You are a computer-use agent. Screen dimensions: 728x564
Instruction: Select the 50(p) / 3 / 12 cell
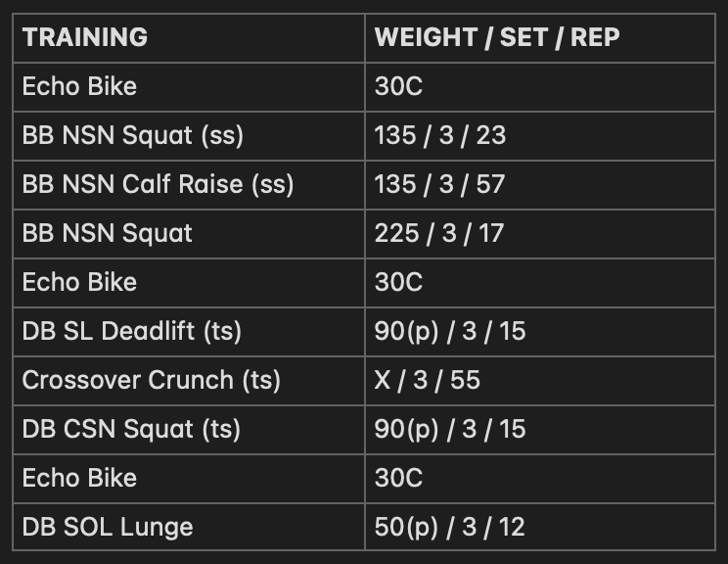[540, 527]
